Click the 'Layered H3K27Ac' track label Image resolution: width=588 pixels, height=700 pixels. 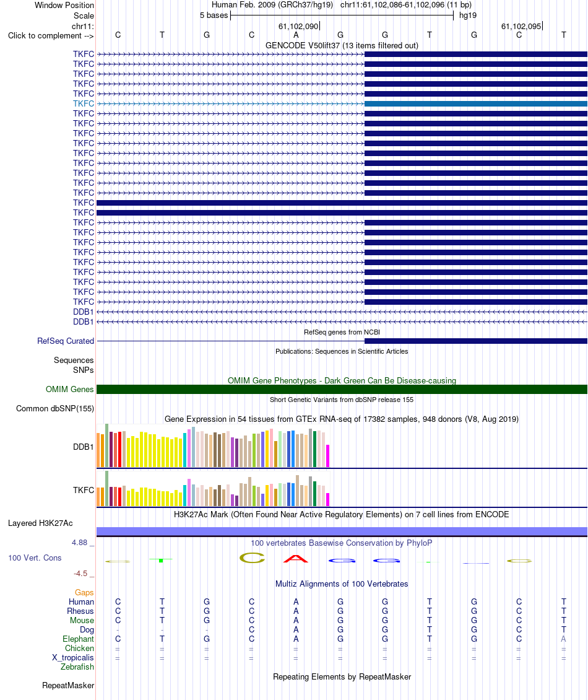(x=40, y=523)
